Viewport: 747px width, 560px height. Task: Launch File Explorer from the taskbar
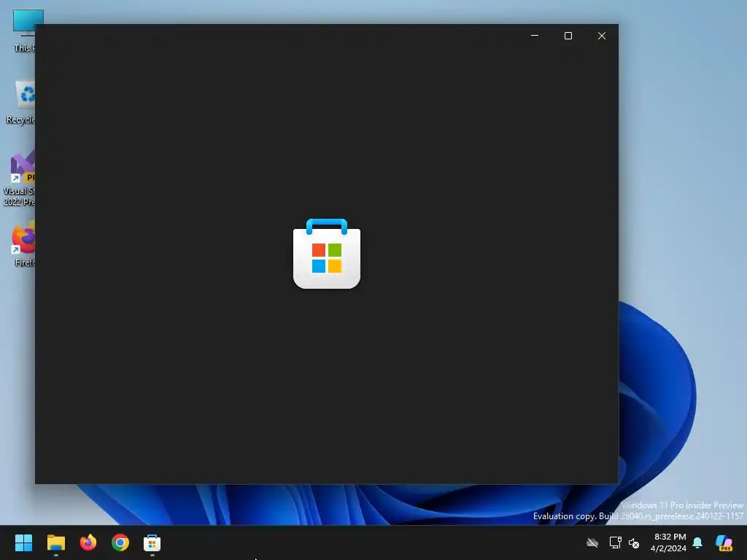[x=55, y=542]
